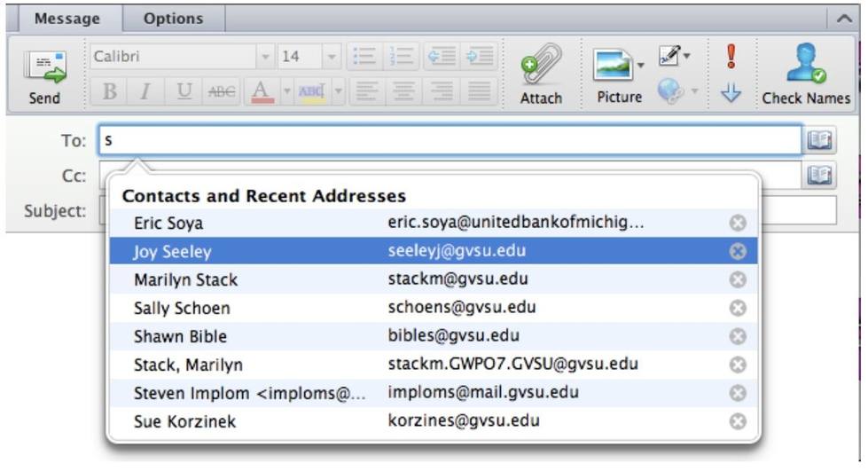Click the Check Names icon
This screenshot has width=868, height=471.
click(805, 75)
